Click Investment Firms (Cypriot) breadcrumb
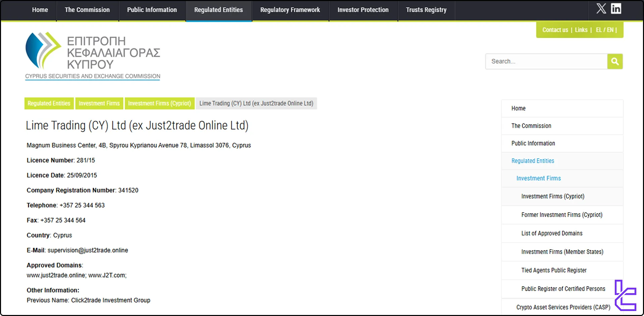The width and height of the screenshot is (644, 316). click(159, 103)
